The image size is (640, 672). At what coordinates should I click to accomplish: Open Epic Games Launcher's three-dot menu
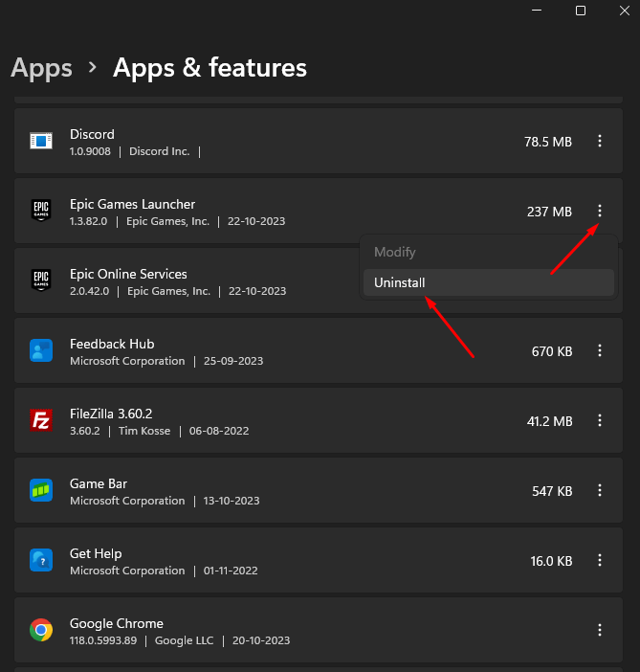pyautogui.click(x=600, y=212)
